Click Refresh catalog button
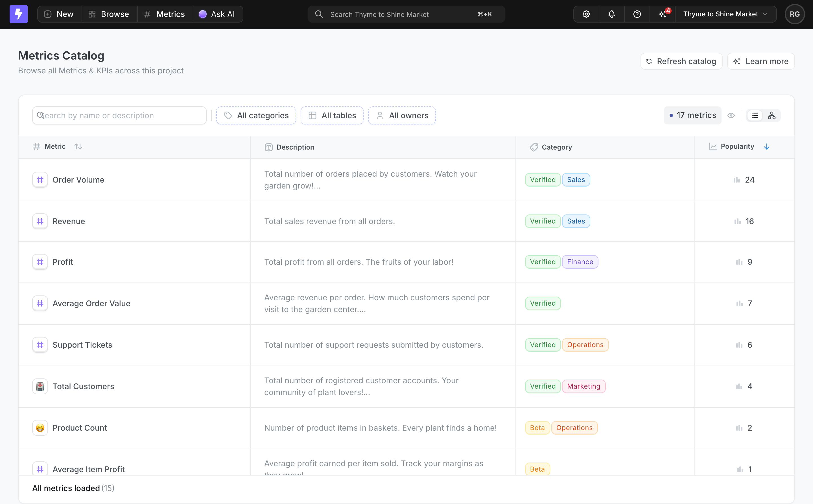 [681, 61]
